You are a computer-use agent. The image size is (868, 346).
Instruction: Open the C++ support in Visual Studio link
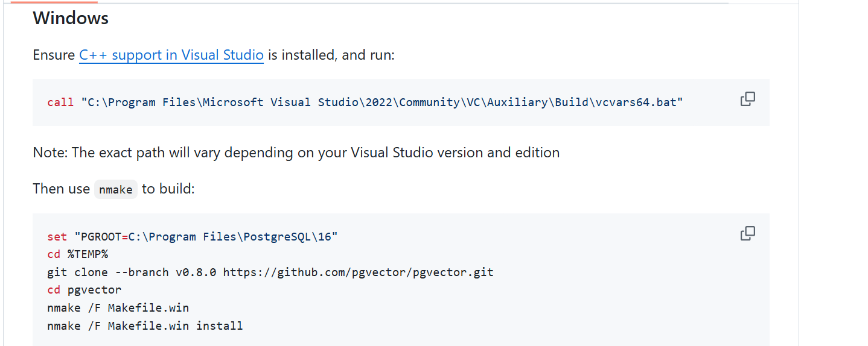171,55
